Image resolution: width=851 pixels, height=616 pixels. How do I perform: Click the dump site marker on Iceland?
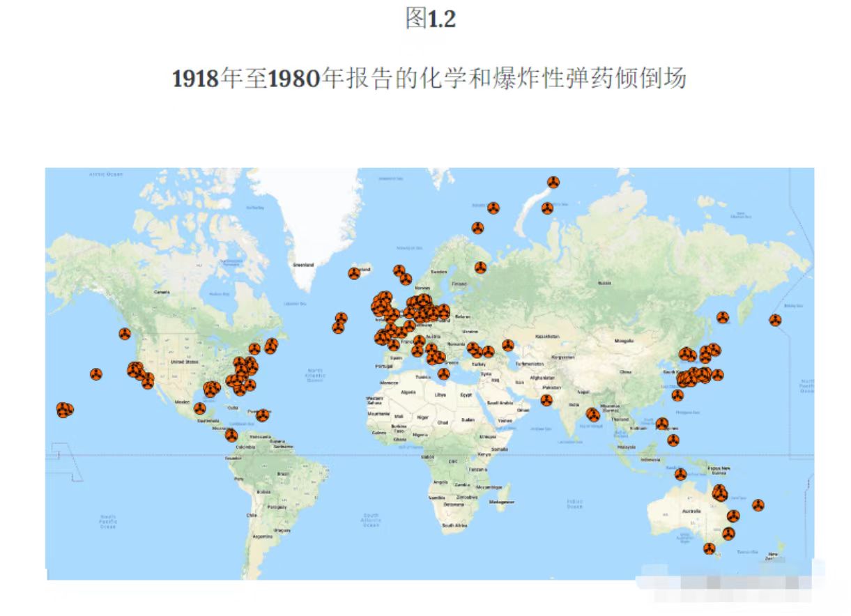click(355, 273)
